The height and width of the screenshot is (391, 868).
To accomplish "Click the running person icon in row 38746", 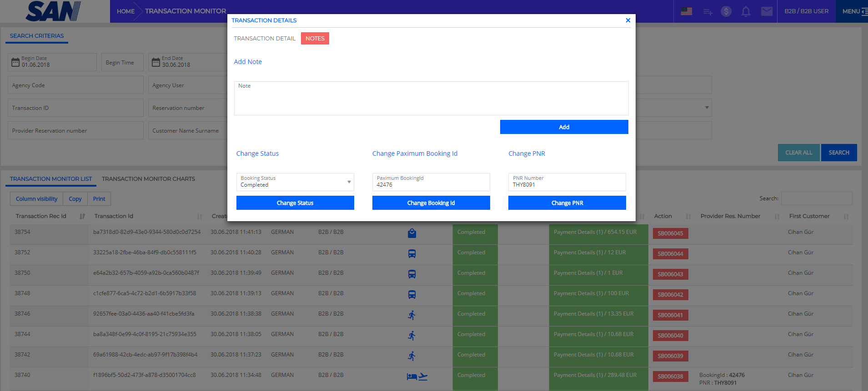I will coord(412,315).
